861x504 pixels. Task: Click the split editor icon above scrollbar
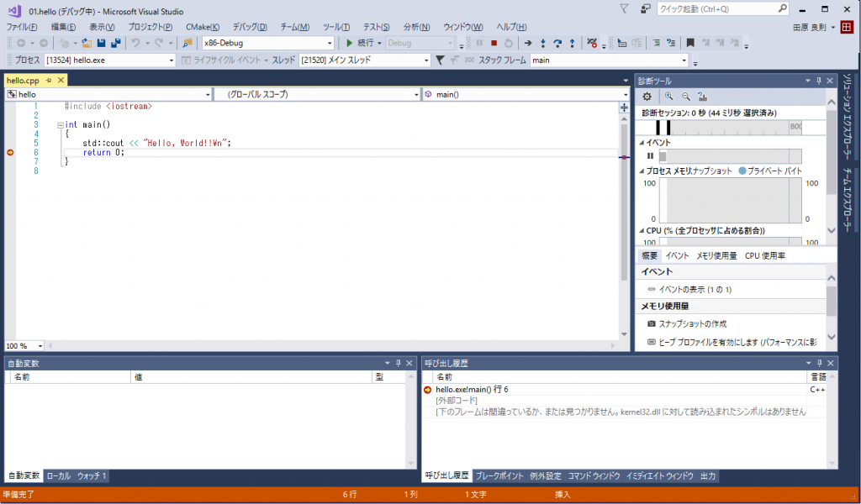(x=625, y=108)
